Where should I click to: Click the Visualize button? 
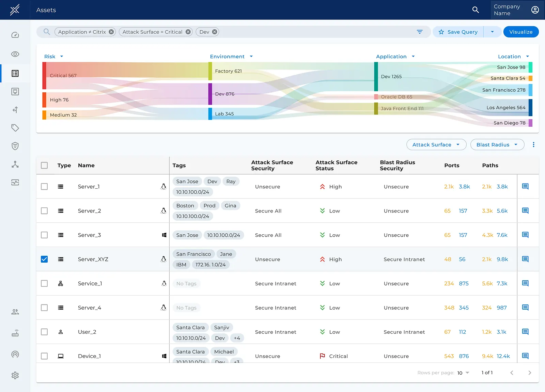(521, 32)
